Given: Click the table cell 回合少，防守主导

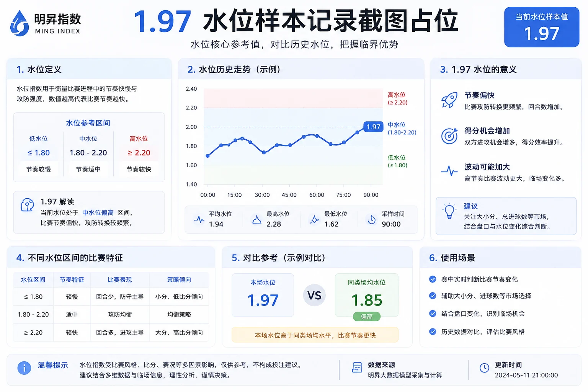Looking at the screenshot, I should coord(120,297).
